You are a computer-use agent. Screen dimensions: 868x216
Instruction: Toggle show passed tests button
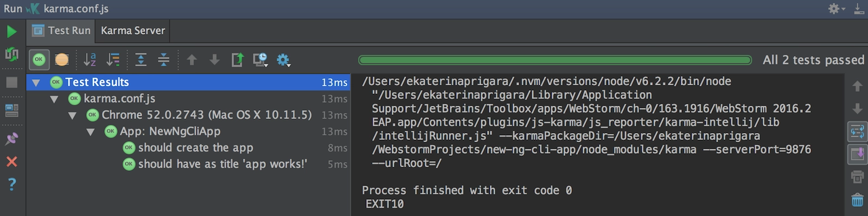(x=39, y=60)
